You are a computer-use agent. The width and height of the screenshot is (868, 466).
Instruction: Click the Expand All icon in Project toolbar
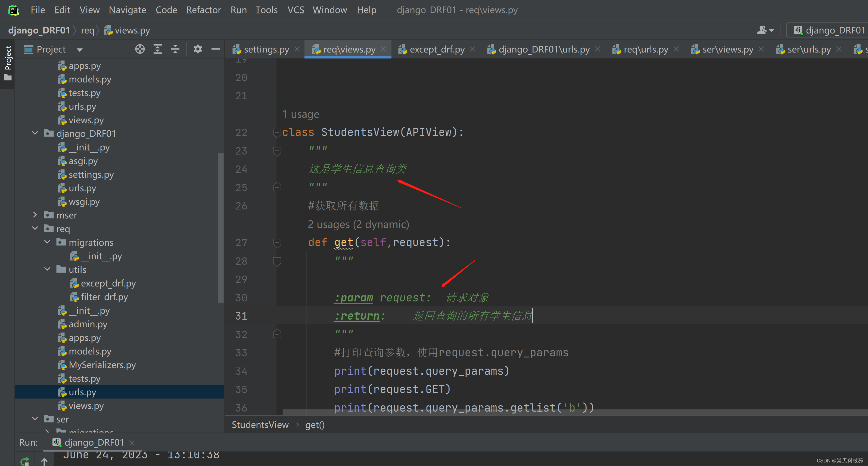[158, 49]
